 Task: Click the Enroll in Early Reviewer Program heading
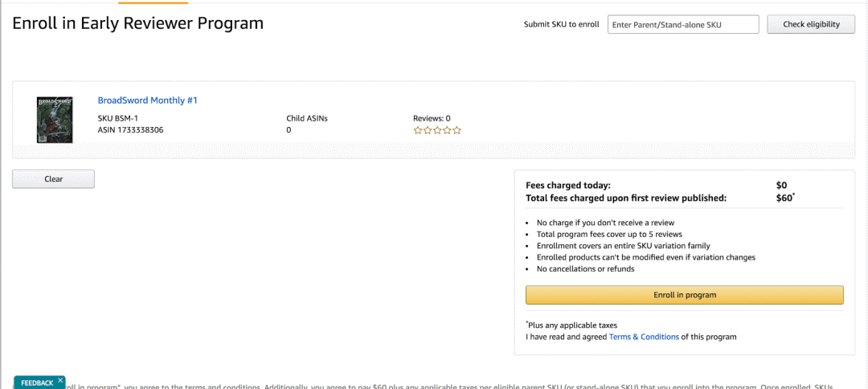[x=138, y=23]
